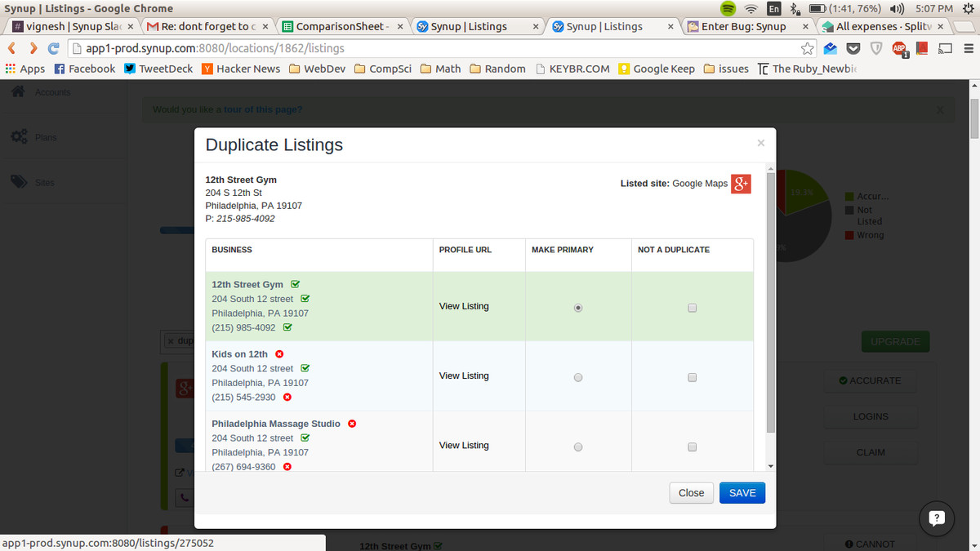The height and width of the screenshot is (551, 980).
Task: Select Make Primary for Kids on 12th
Action: pyautogui.click(x=578, y=377)
